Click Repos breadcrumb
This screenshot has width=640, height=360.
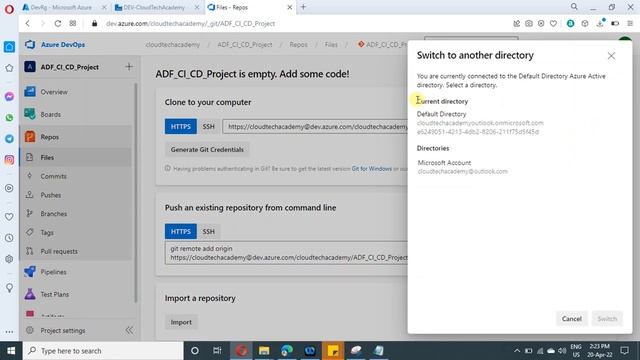[x=298, y=44]
